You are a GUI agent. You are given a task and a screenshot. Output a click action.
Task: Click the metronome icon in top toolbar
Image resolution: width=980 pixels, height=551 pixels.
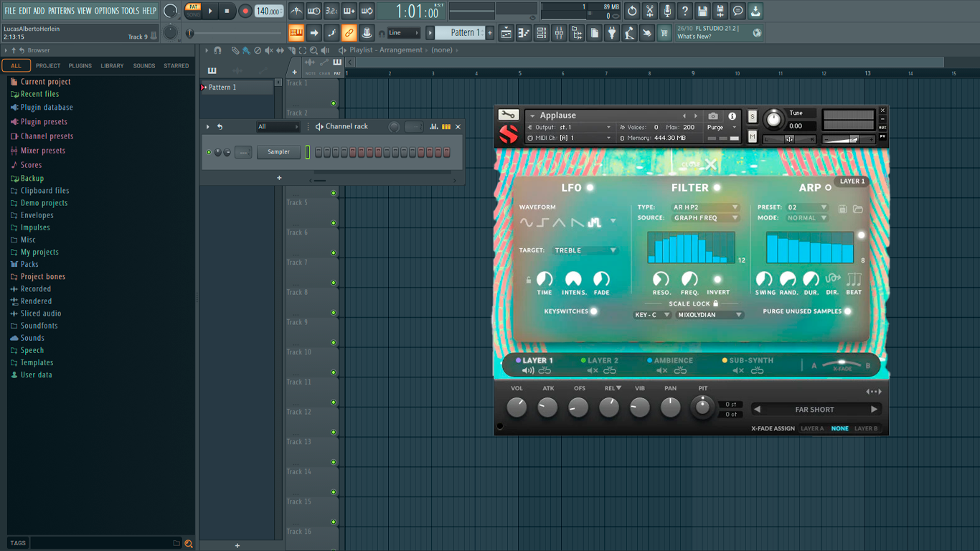click(x=296, y=11)
